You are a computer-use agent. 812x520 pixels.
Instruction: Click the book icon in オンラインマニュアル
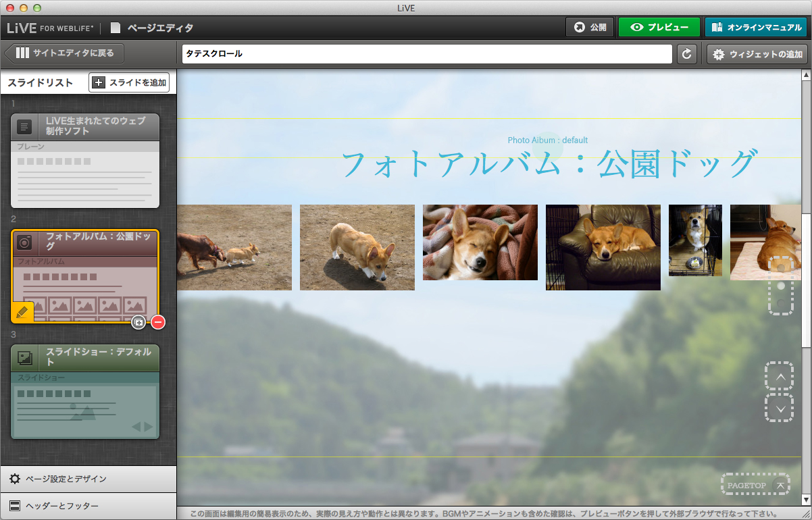pyautogui.click(x=717, y=28)
